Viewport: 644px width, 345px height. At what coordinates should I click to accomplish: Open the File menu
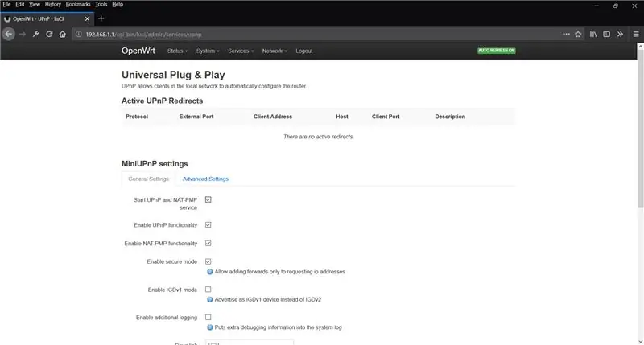pyautogui.click(x=6, y=4)
